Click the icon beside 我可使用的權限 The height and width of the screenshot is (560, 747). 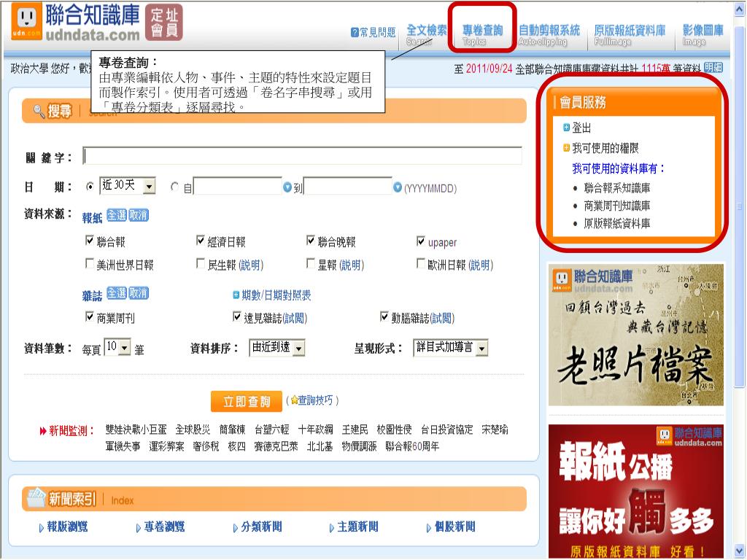pos(566,148)
